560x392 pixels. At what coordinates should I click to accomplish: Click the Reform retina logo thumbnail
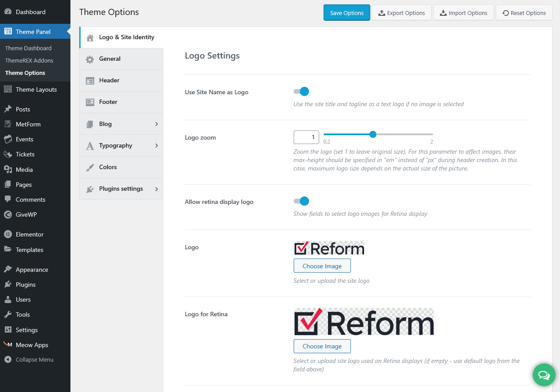pyautogui.click(x=364, y=322)
